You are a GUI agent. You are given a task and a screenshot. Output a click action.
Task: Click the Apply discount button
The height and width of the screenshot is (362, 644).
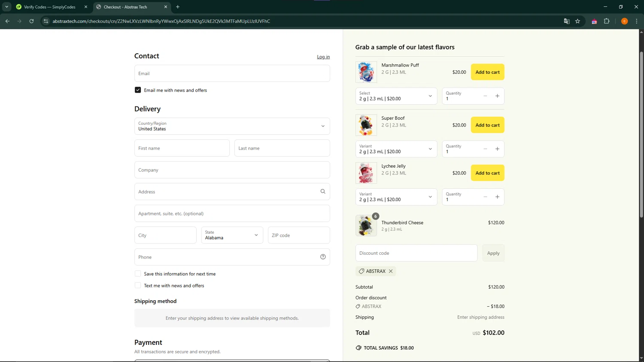point(493,253)
